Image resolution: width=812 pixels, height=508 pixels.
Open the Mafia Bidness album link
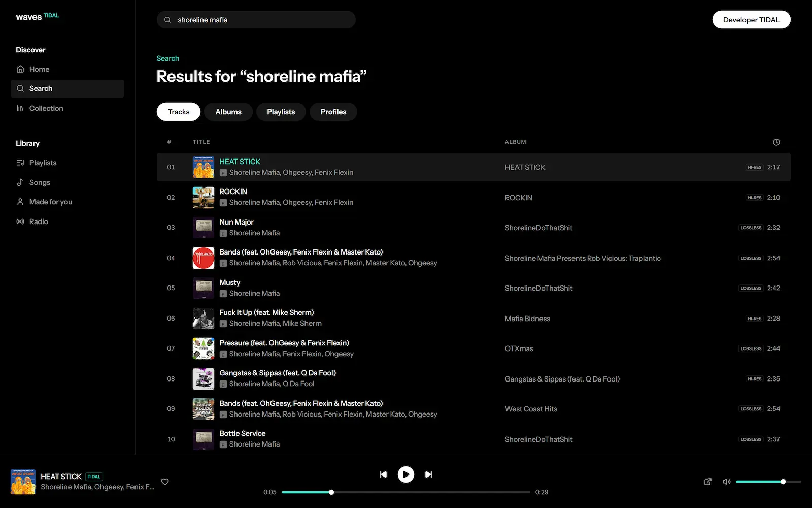tap(527, 319)
